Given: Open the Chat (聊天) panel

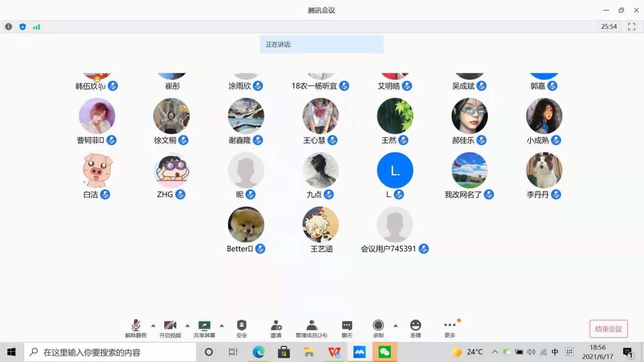Looking at the screenshot, I should 347,328.
